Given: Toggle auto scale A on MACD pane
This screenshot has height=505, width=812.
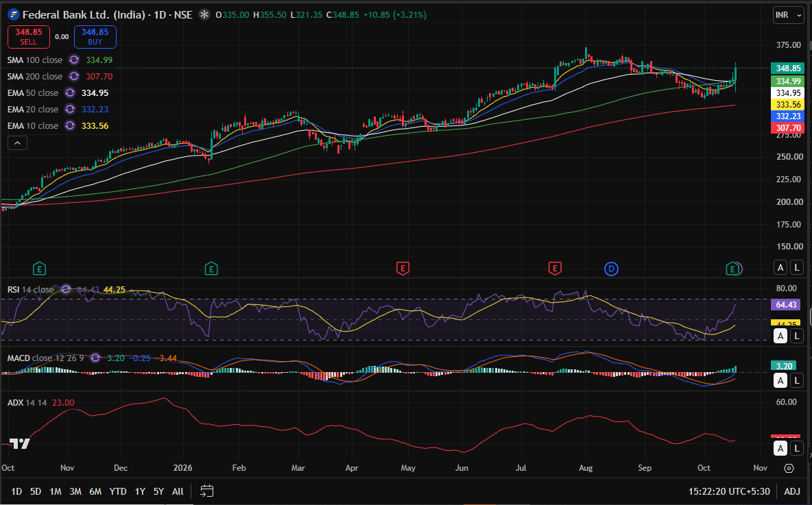Looking at the screenshot, I should (x=780, y=381).
